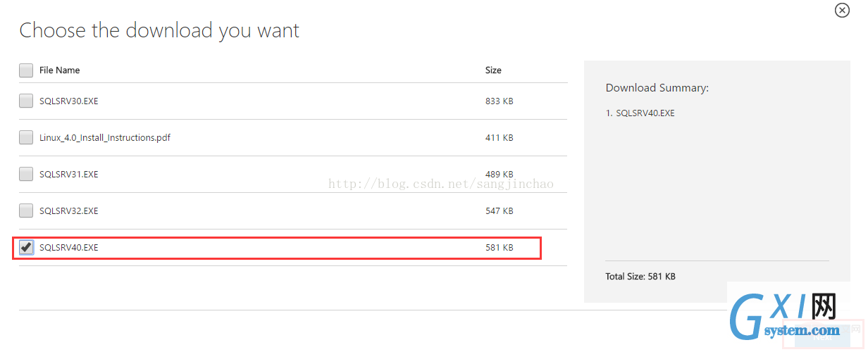Click the Next button at bottom right

[822, 337]
